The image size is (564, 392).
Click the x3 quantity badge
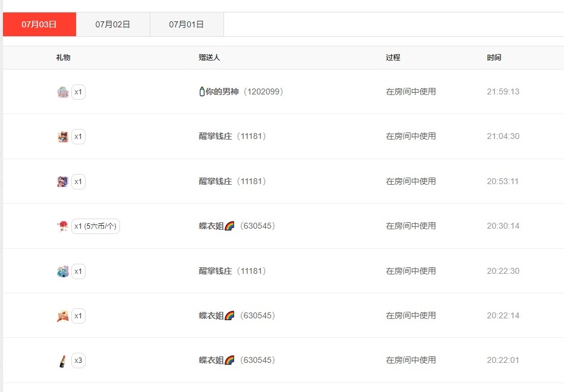pyautogui.click(x=78, y=361)
